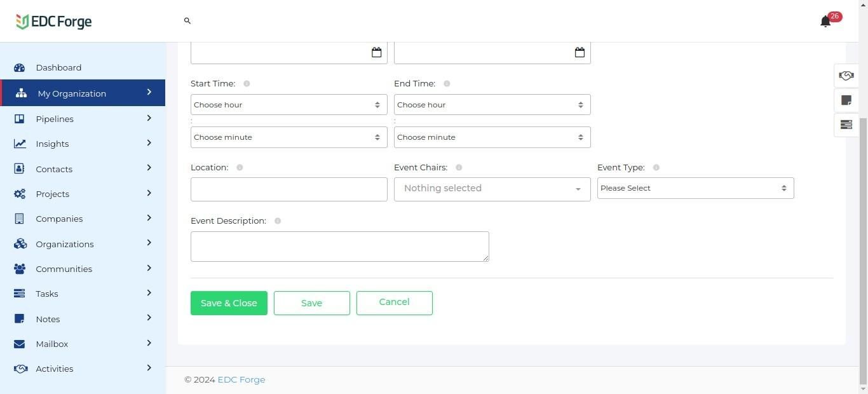Click the search magnifier icon
Viewport: 868px width, 394px height.
coord(187,21)
